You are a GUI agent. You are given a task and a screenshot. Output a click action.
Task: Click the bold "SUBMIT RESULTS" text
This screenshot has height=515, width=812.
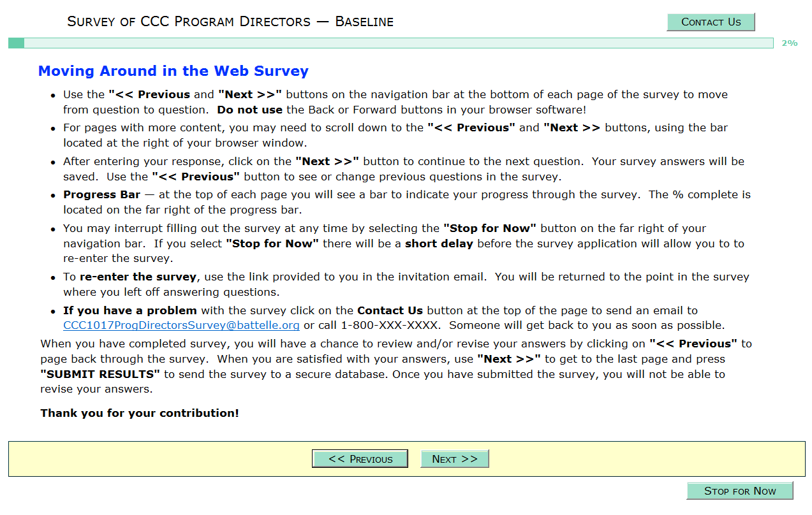(x=100, y=374)
